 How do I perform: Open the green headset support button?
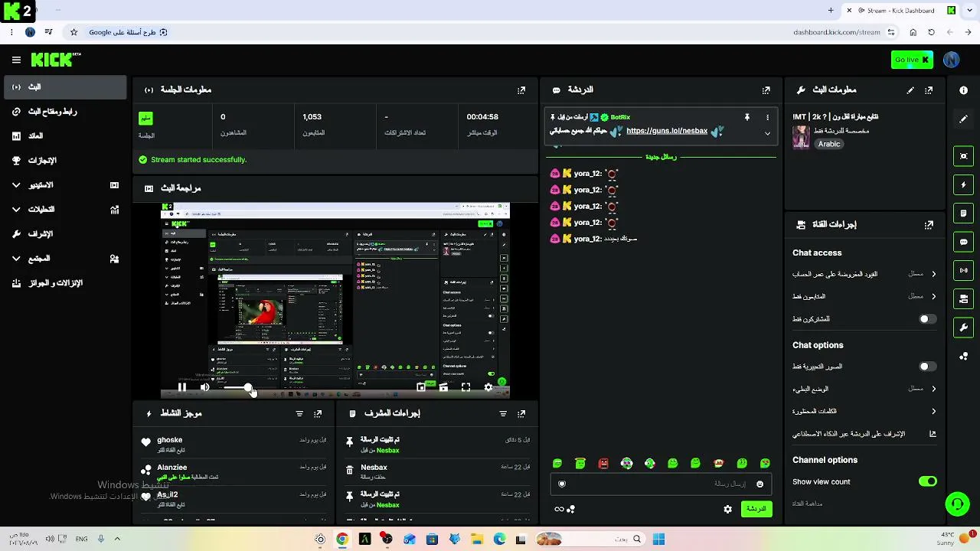click(x=957, y=504)
